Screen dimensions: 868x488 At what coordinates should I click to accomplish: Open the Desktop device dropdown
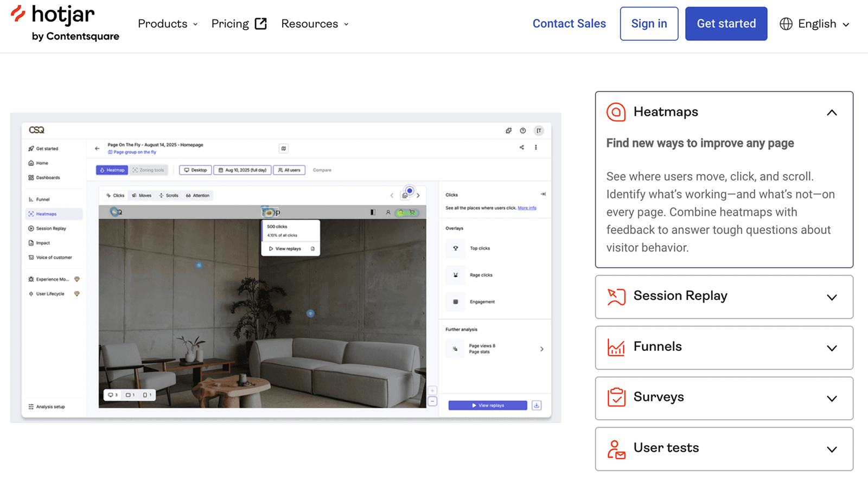(x=195, y=170)
